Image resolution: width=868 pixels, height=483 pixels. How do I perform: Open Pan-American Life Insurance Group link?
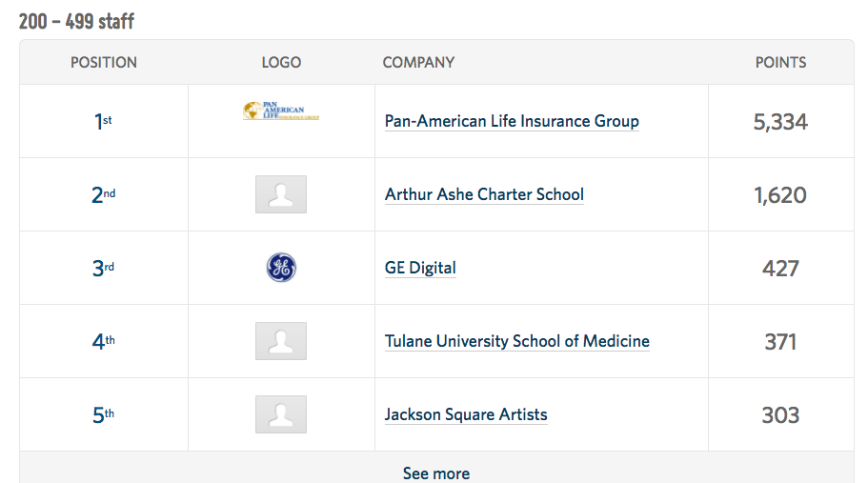point(512,121)
